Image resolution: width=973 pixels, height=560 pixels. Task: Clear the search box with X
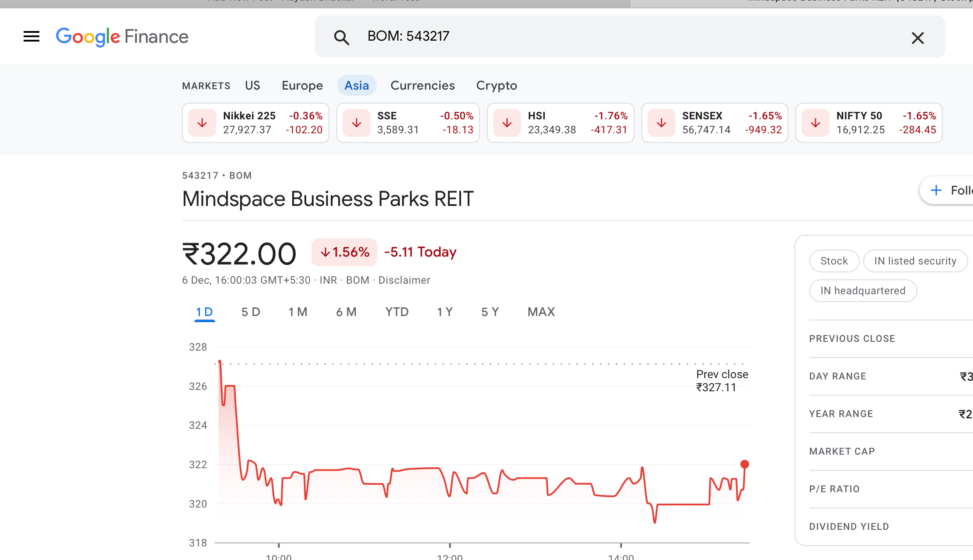917,38
